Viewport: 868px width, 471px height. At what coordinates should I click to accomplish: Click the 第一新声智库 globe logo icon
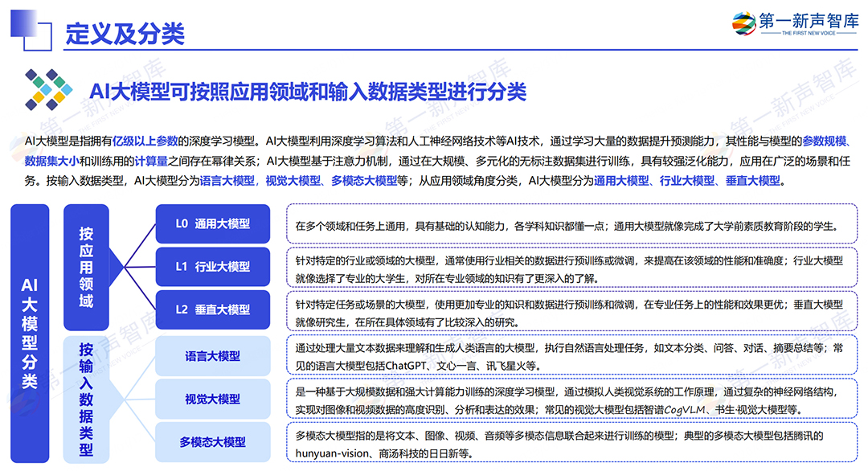pos(743,24)
